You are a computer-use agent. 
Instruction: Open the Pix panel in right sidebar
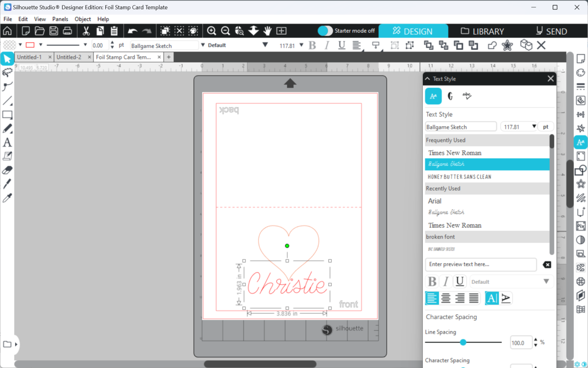point(581,226)
